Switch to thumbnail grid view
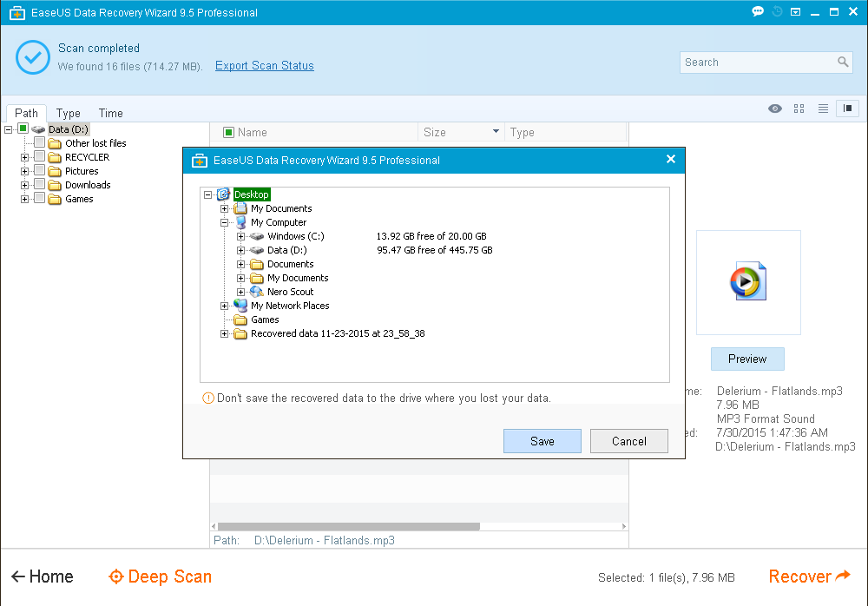This screenshot has height=606, width=868. [x=799, y=109]
